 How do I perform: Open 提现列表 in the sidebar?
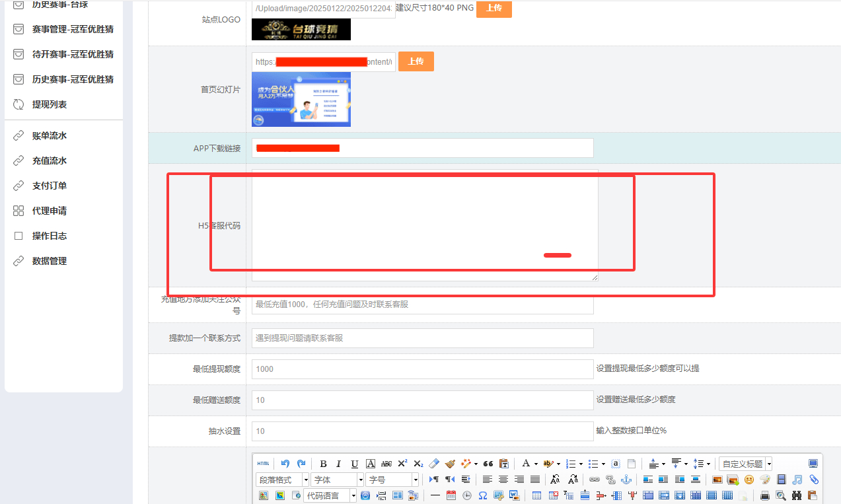click(50, 104)
